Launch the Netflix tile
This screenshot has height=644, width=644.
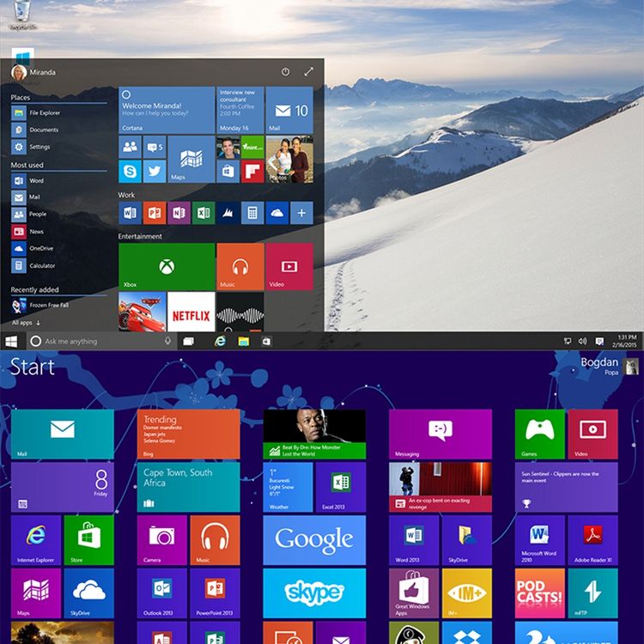point(191,313)
